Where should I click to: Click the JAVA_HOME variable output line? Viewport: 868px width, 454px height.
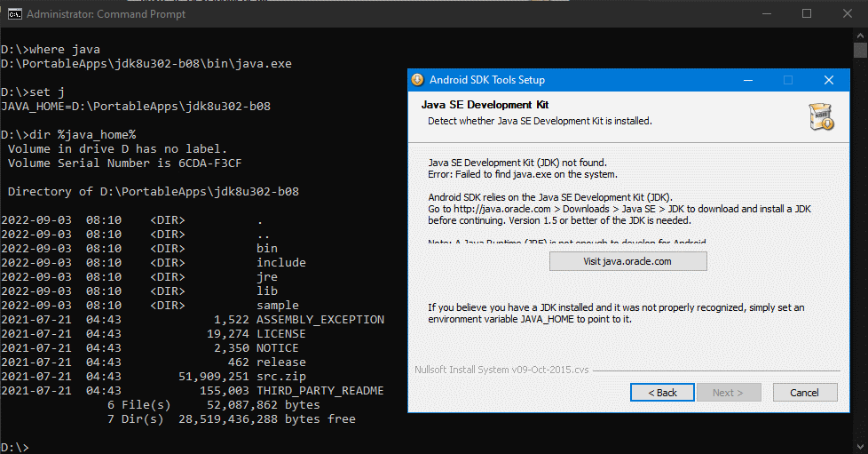pyautogui.click(x=136, y=107)
